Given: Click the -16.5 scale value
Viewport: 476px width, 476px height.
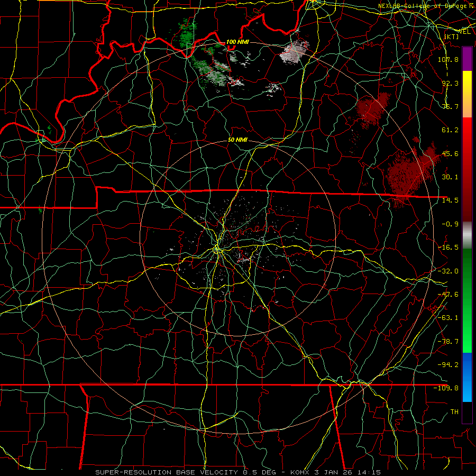Looking at the screenshot, I should click(x=448, y=248).
